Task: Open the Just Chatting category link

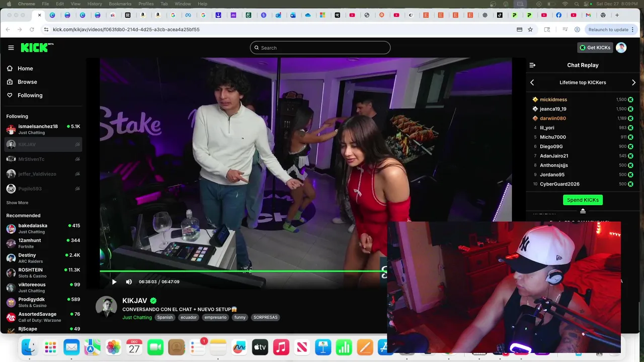Action: pyautogui.click(x=137, y=317)
